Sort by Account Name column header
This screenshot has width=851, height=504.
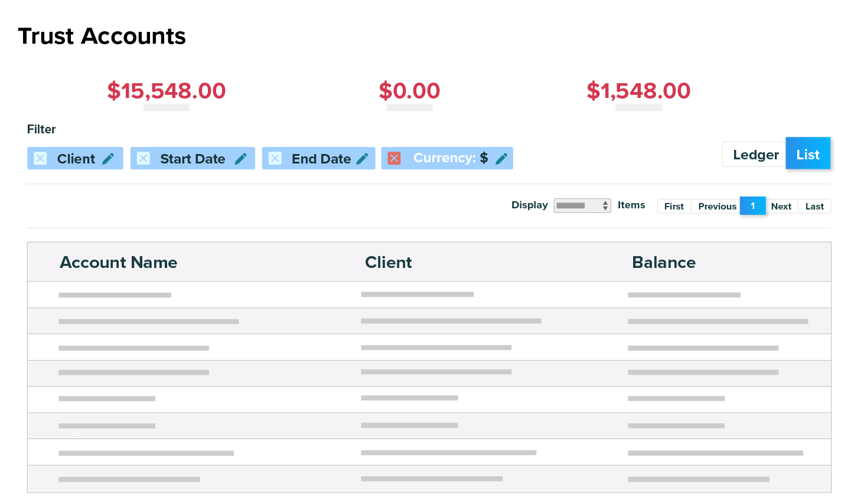tap(119, 262)
